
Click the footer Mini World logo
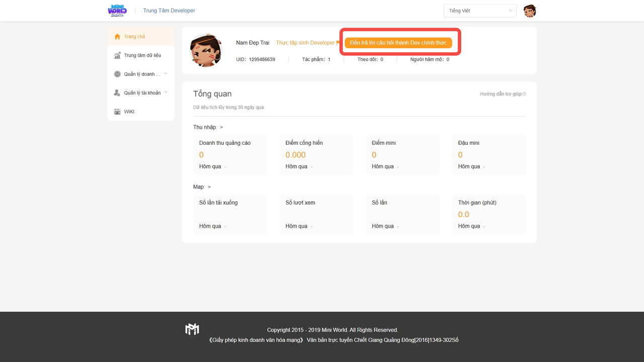pos(192,329)
